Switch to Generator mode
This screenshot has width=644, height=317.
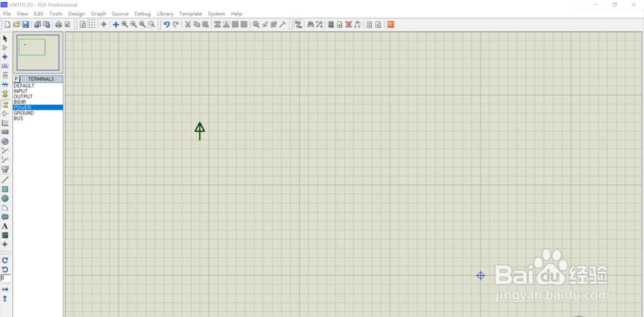coord(5,141)
